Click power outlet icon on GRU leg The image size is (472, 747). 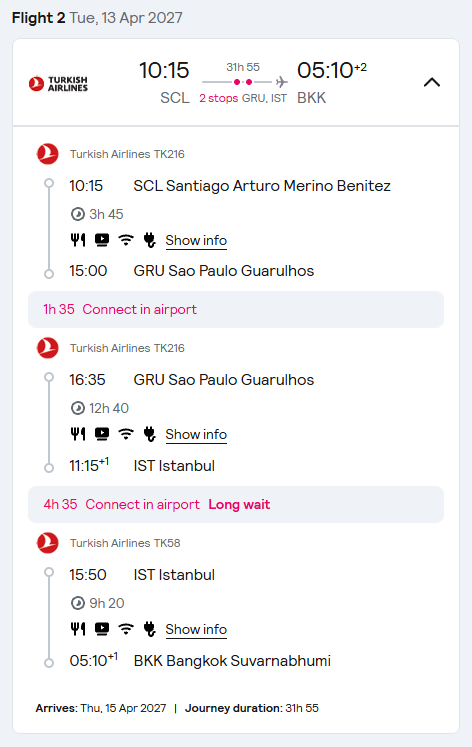point(150,434)
